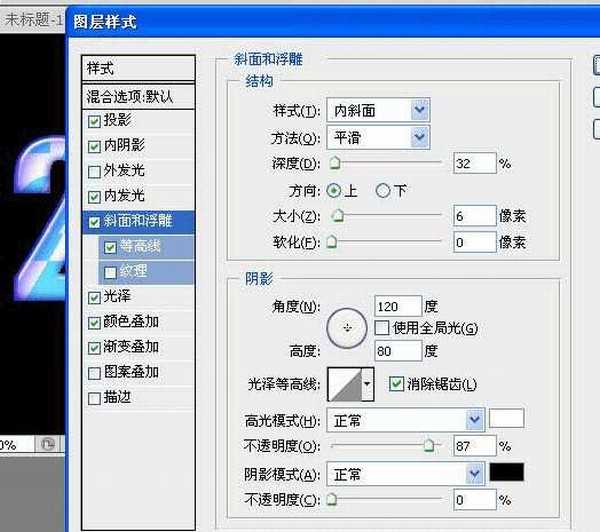Select the 光泽 style row label
The width and height of the screenshot is (600, 532).
pos(117,296)
